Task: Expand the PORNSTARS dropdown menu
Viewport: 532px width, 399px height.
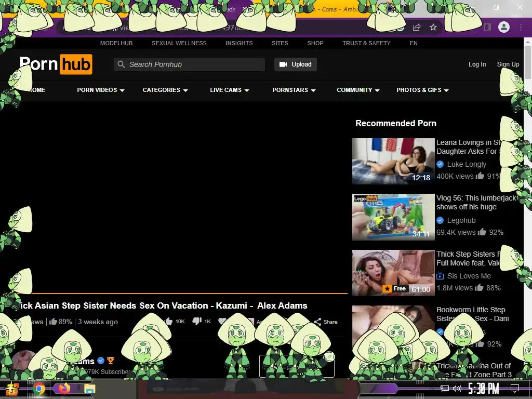Action: 294,90
